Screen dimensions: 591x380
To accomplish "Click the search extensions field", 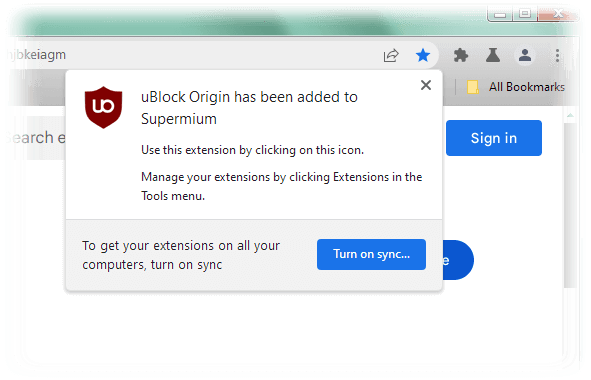I will point(36,138).
